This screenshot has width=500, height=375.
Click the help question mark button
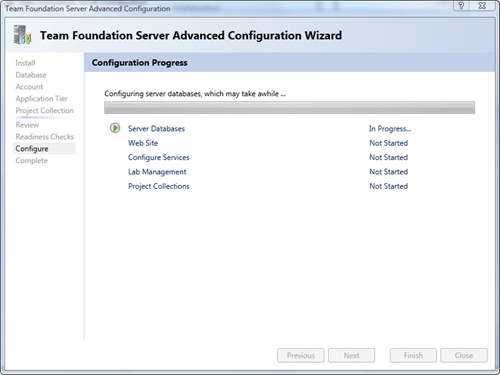461,6
